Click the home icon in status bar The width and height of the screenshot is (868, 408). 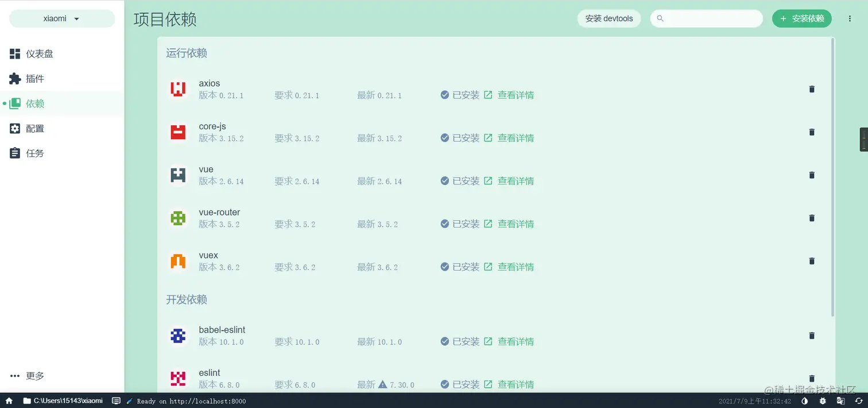point(9,401)
